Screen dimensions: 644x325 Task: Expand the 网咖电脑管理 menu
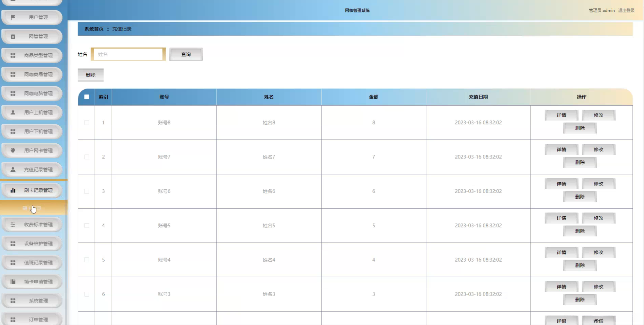32,93
